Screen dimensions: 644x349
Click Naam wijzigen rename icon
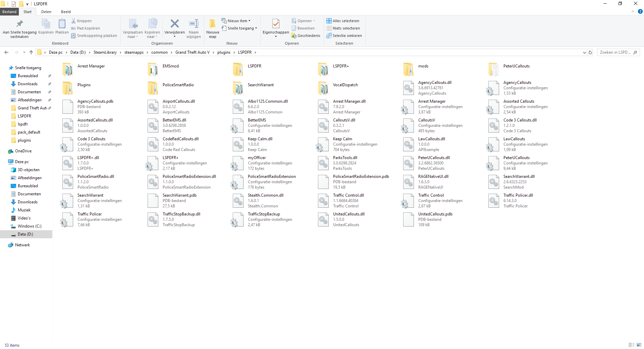click(194, 23)
